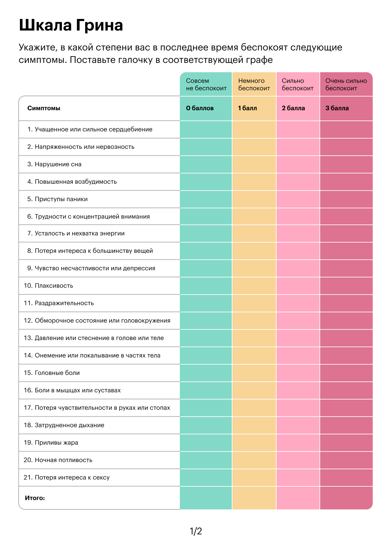Screen dimensions: 392x553
Task: Check 0 баллов for Ночная потливость
Action: [x=206, y=460]
